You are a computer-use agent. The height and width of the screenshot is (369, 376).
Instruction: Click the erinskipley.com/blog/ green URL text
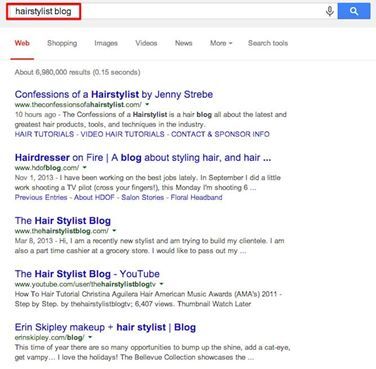50,337
